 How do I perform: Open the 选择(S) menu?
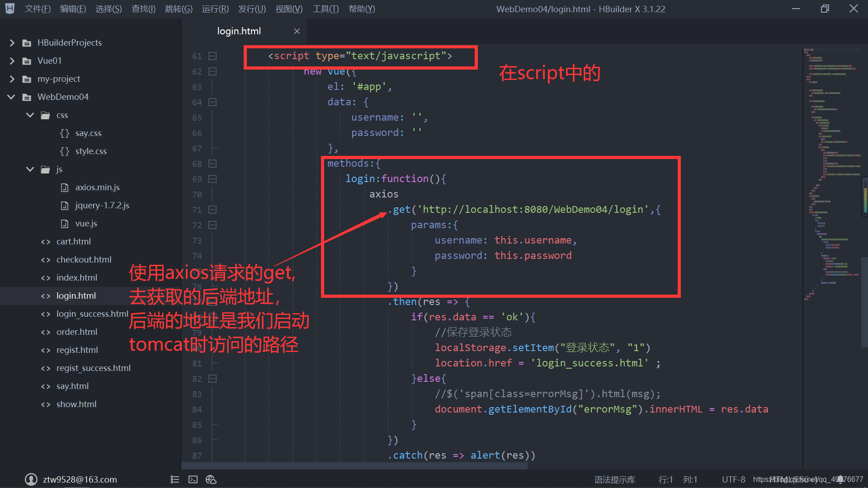pos(108,9)
